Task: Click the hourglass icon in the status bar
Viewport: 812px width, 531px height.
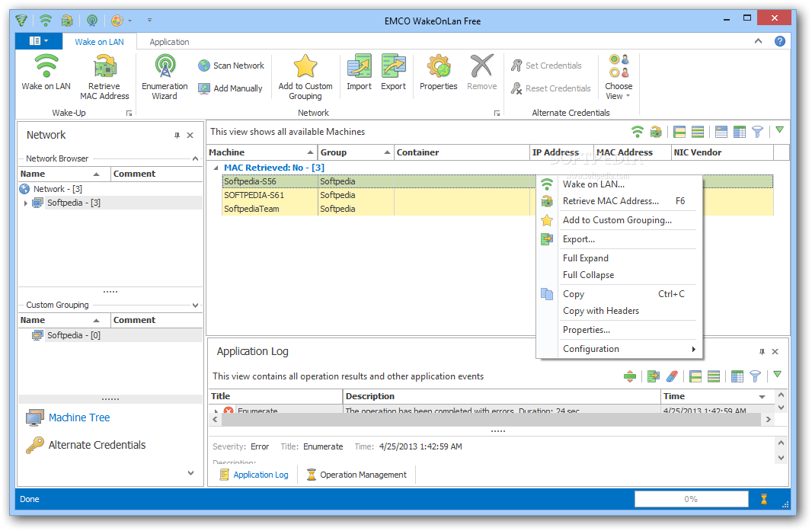Action: (764, 499)
